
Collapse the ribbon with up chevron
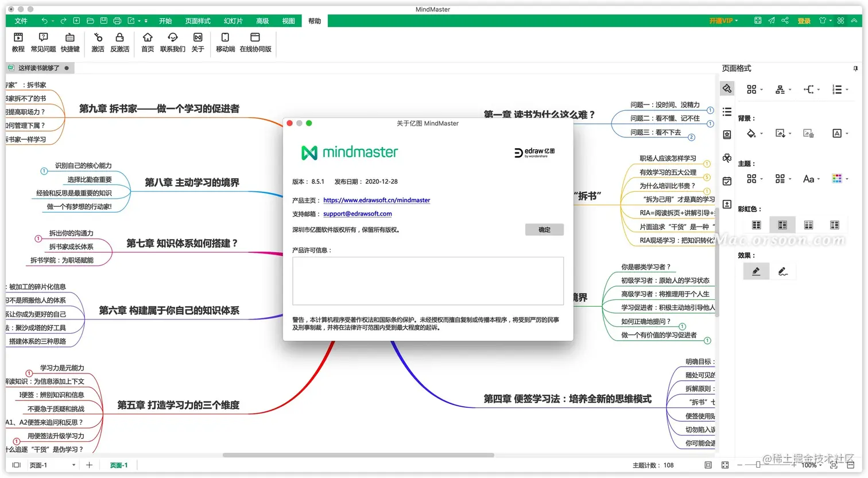[x=854, y=21]
